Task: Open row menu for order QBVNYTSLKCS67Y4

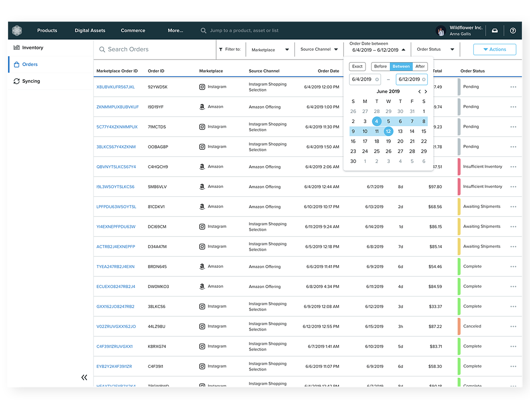Action: tap(513, 167)
